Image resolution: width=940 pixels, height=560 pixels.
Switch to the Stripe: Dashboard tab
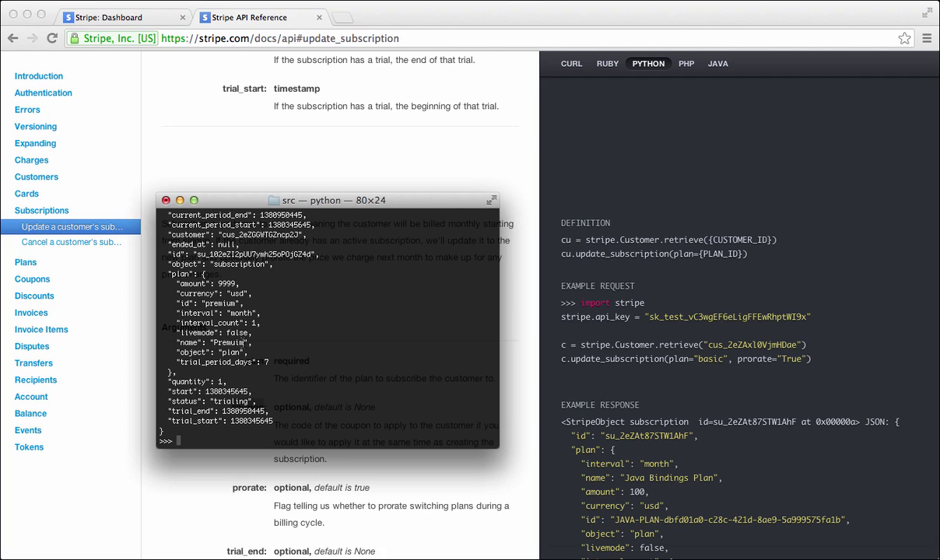click(x=125, y=17)
